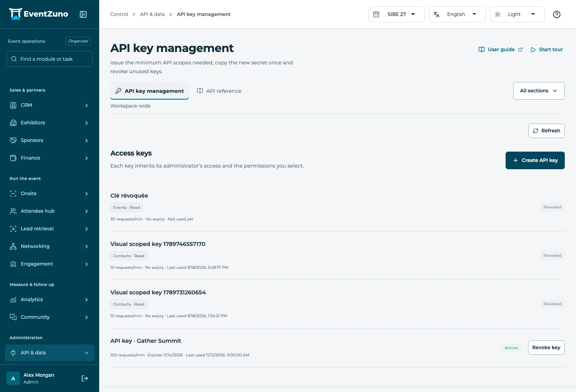Select the API key management tab
The image size is (576, 392).
(150, 91)
